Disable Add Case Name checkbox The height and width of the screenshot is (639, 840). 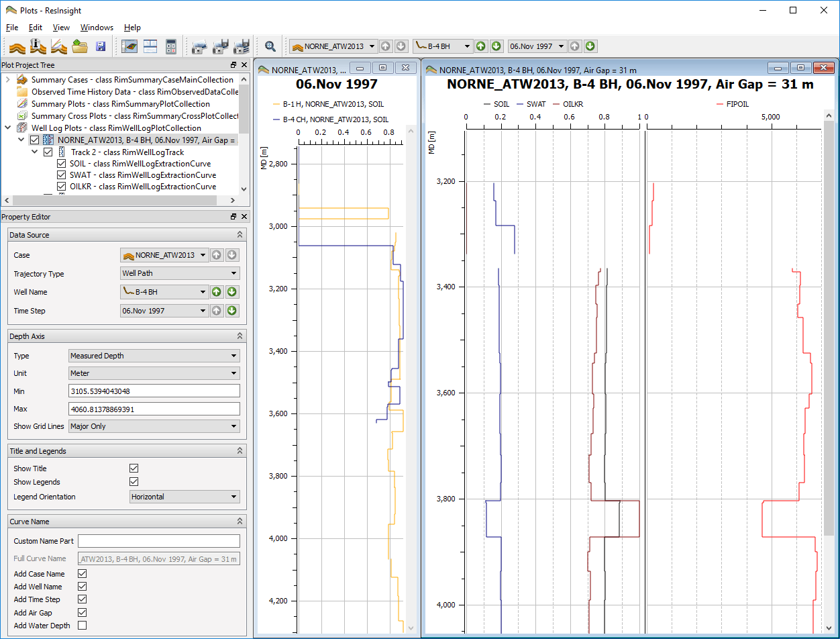coord(83,574)
